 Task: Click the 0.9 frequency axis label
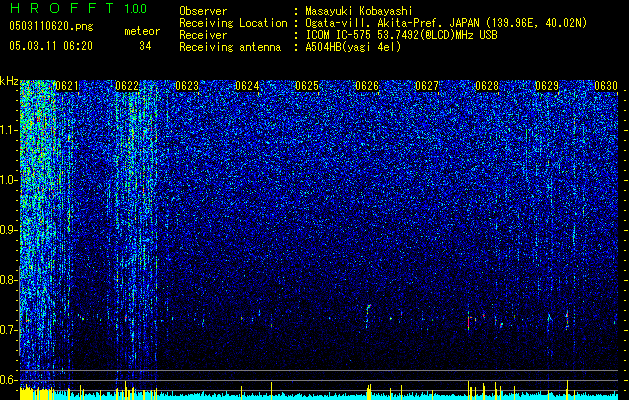[x=9, y=230]
